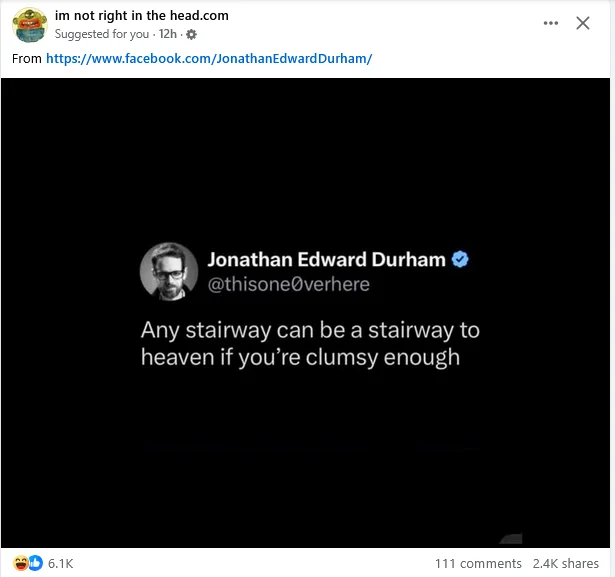Show who reacted via 6.1K count
The image size is (615, 577).
[60, 564]
